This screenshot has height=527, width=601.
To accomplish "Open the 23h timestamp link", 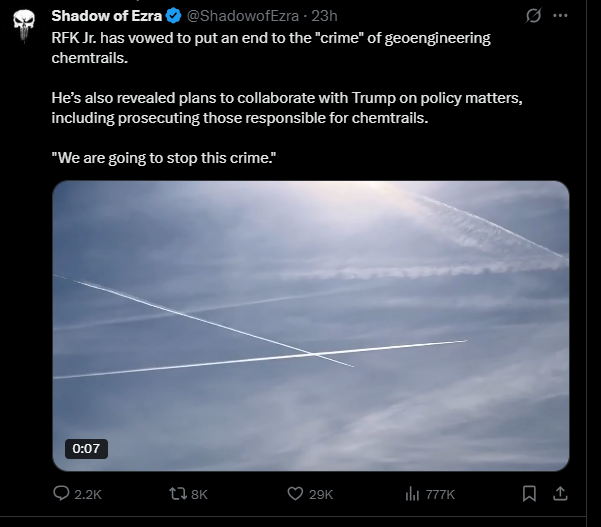I will pyautogui.click(x=324, y=16).
